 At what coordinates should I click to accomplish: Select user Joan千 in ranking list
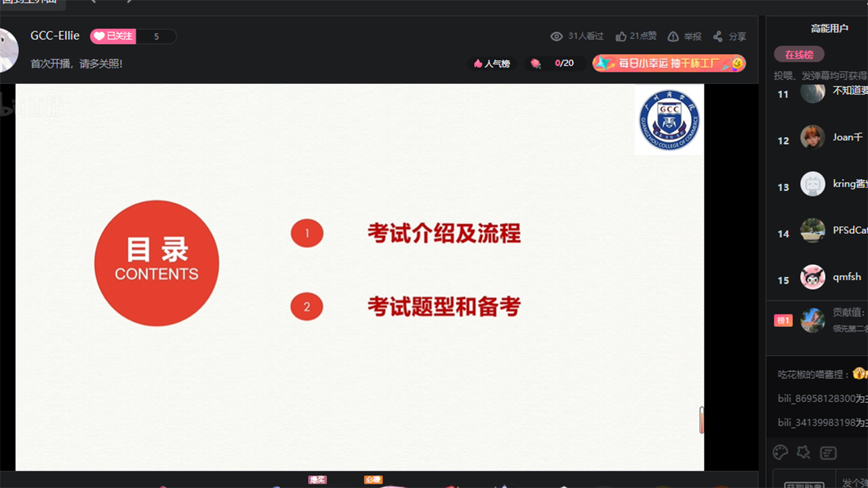(847, 137)
